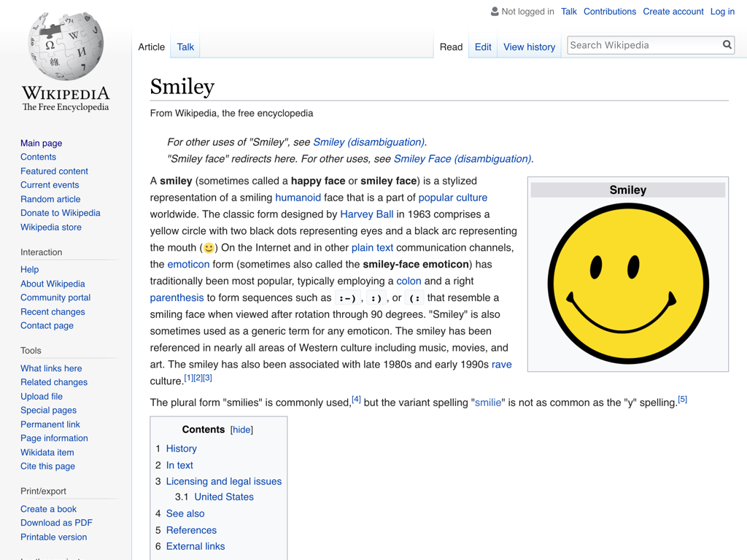Open the Help link
The image size is (747, 560).
coord(29,270)
